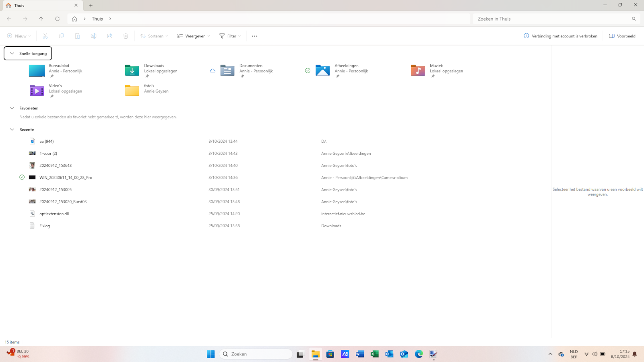Screen dimensions: 644x362
Task: Select the recent file optiextension.dll
Action: pos(54,214)
